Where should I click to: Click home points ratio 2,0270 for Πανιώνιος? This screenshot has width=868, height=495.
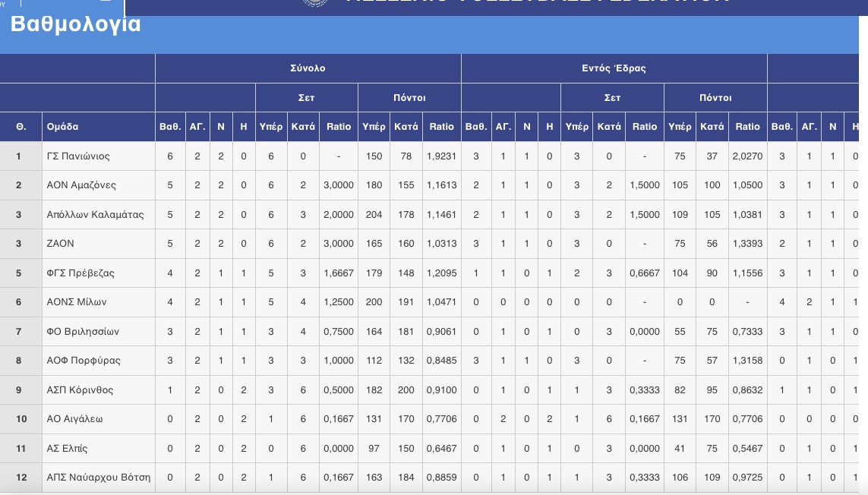(x=747, y=156)
